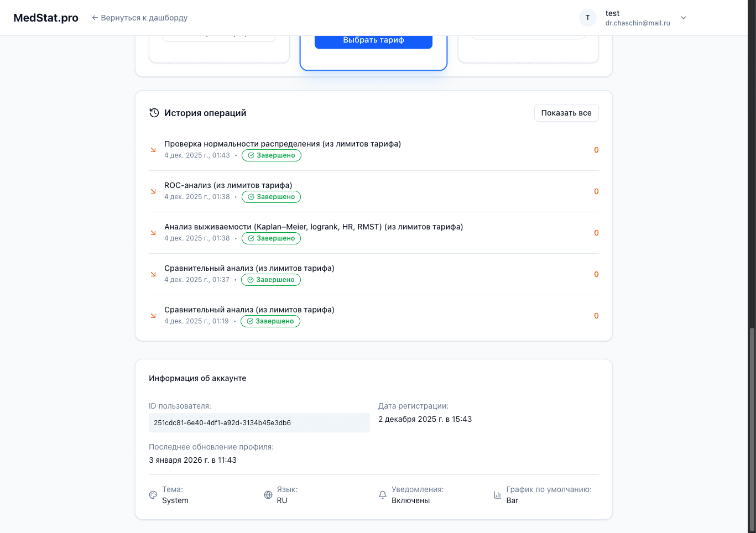This screenshot has height=533, width=756.
Task: Click the Проверка нормальности распределения operation title
Action: [x=283, y=144]
